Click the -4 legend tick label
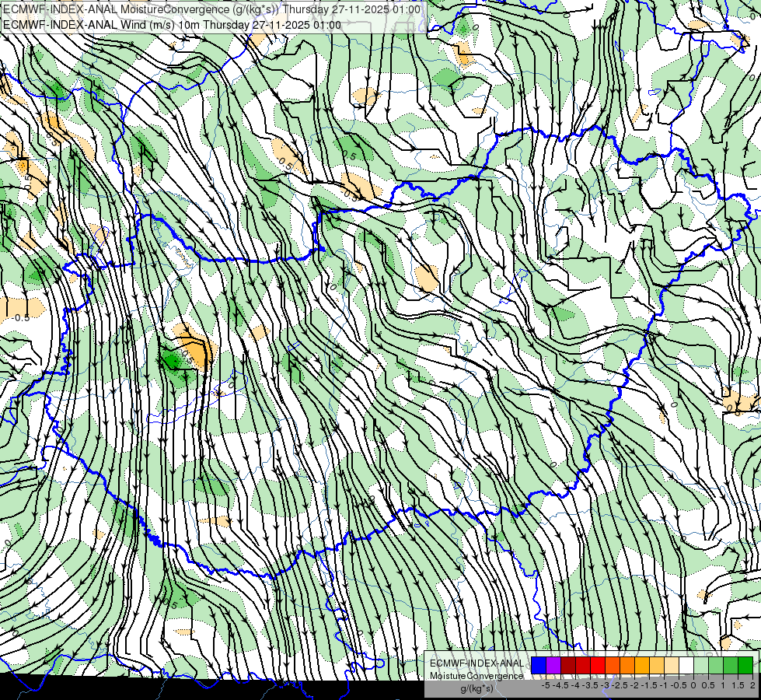The height and width of the screenshot is (700, 761). coord(575,685)
